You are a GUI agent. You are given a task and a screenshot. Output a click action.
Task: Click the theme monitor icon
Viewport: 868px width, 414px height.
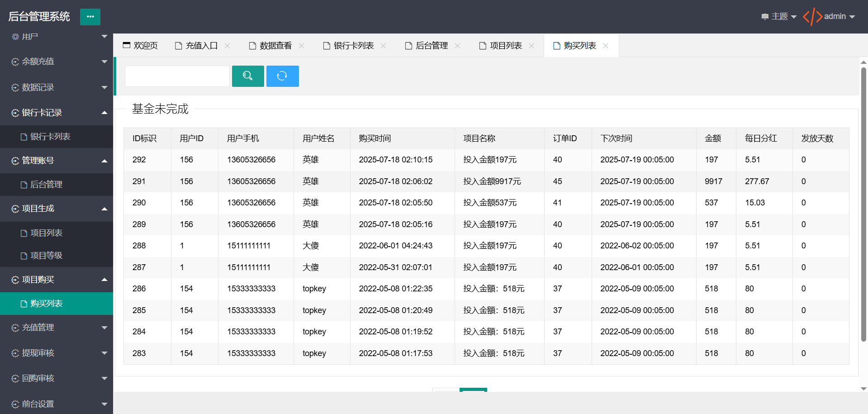click(765, 17)
